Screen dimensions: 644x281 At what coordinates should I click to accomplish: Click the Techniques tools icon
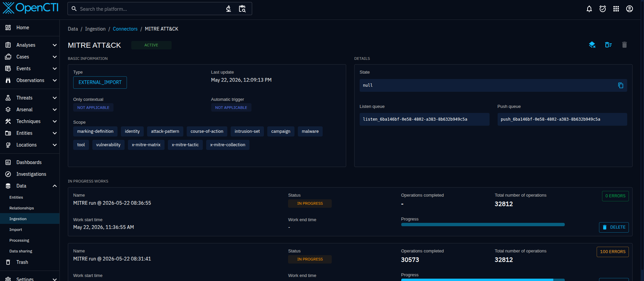pyautogui.click(x=8, y=121)
